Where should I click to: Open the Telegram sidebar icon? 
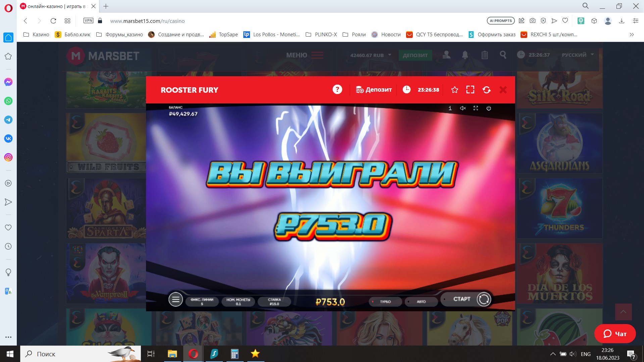pos(8,120)
